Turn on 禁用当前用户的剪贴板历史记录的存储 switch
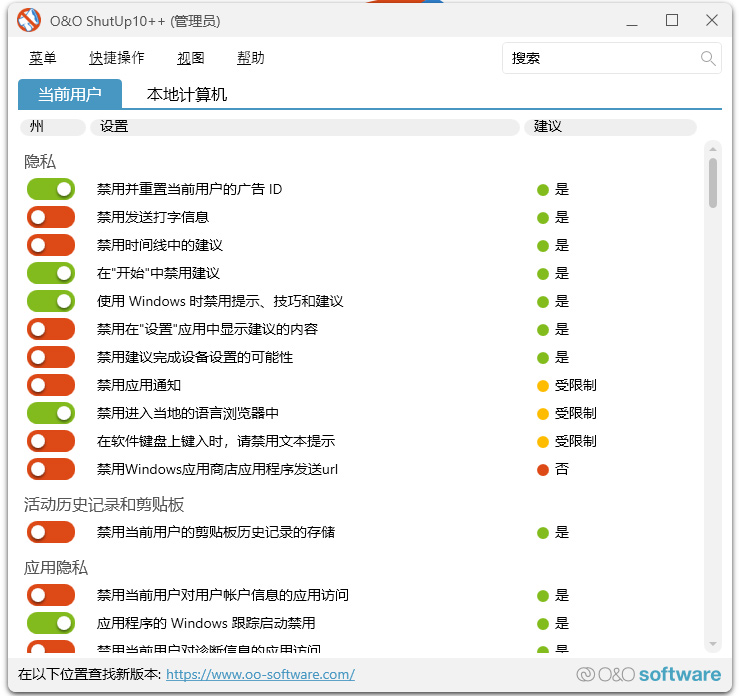Image resolution: width=739 pixels, height=696 pixels. tap(51, 532)
